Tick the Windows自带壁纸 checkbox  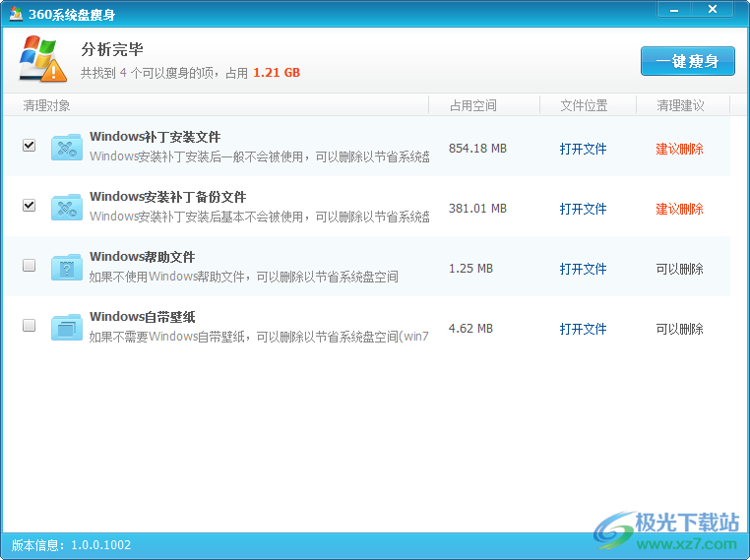click(29, 326)
